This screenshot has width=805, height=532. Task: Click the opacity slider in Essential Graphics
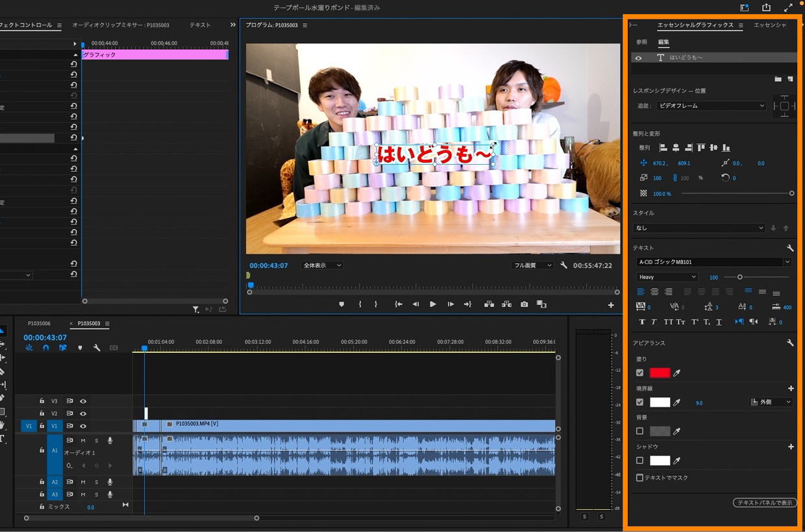pyautogui.click(x=737, y=193)
